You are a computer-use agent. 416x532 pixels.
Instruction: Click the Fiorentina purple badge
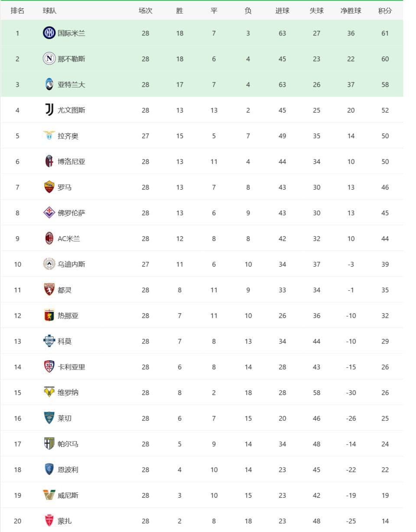[x=49, y=213]
